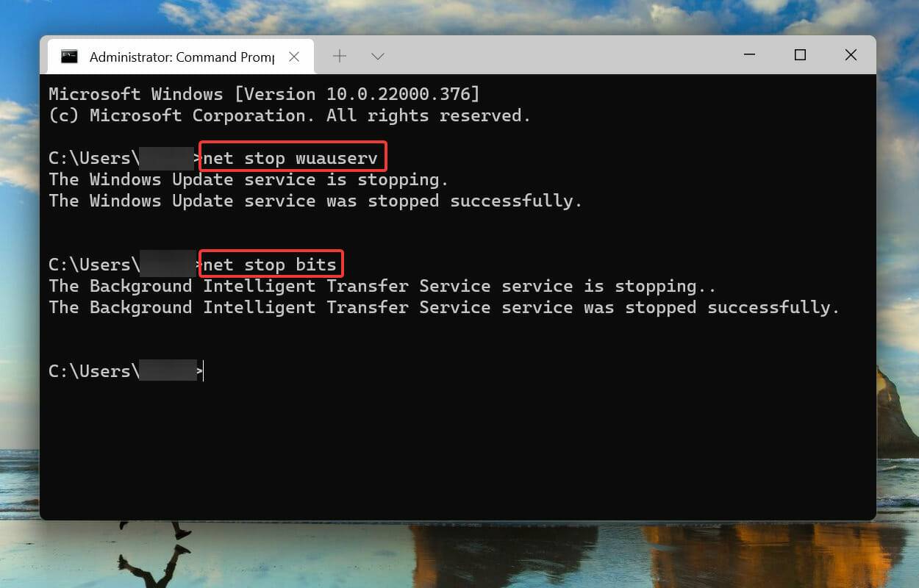Select the terminal shell icon in the tab label
This screenshot has height=588, width=919.
point(70,56)
